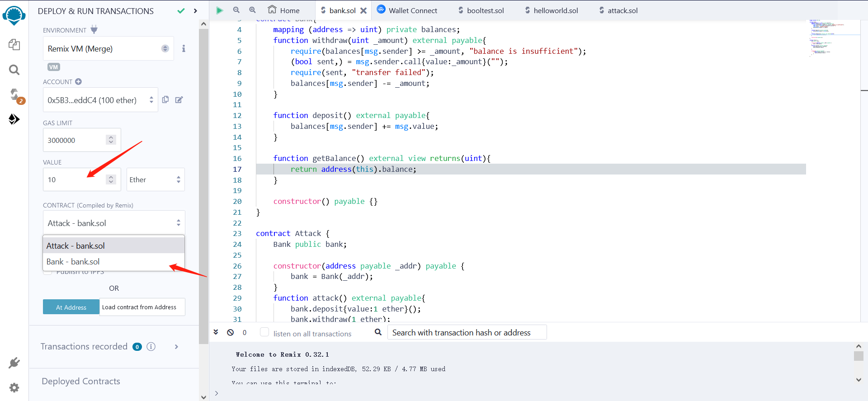
Task: Show environment info icon
Action: 184,48
